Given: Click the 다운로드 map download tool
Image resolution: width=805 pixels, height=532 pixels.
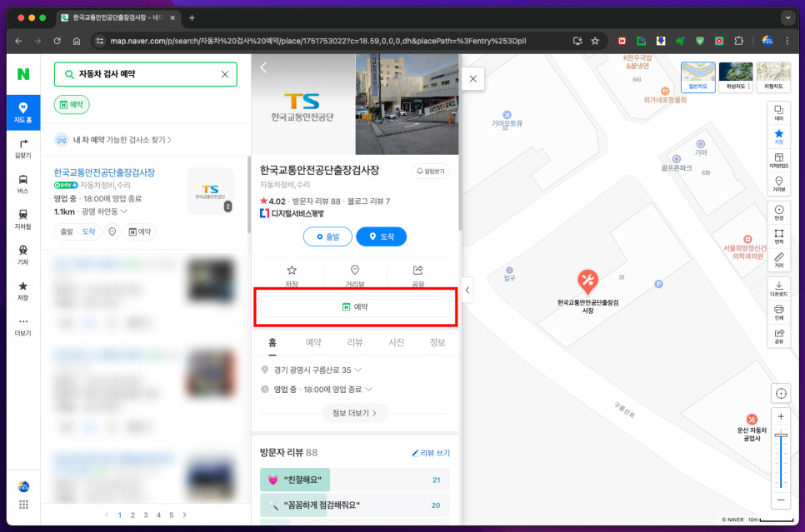Looking at the screenshot, I should pos(779,289).
